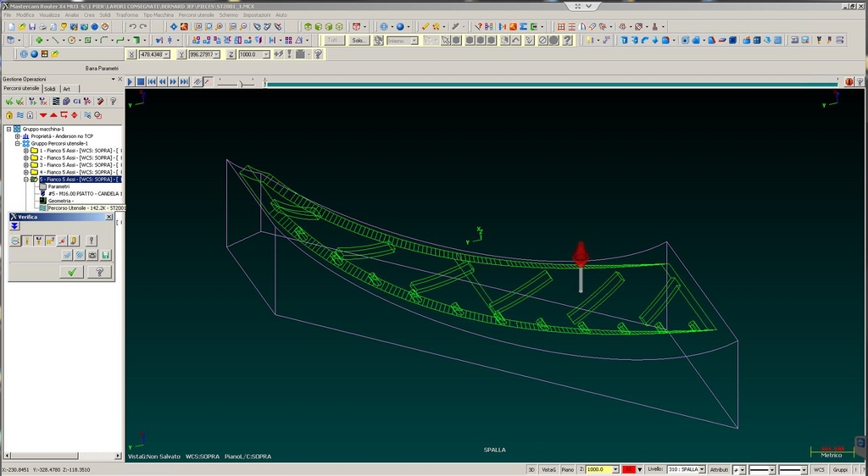Open Livello 310 : SPALLA dropdown
This screenshot has height=476, width=868.
(702, 469)
